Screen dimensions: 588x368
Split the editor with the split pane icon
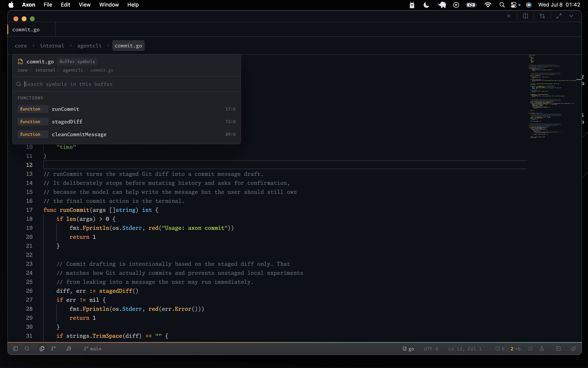(x=525, y=16)
